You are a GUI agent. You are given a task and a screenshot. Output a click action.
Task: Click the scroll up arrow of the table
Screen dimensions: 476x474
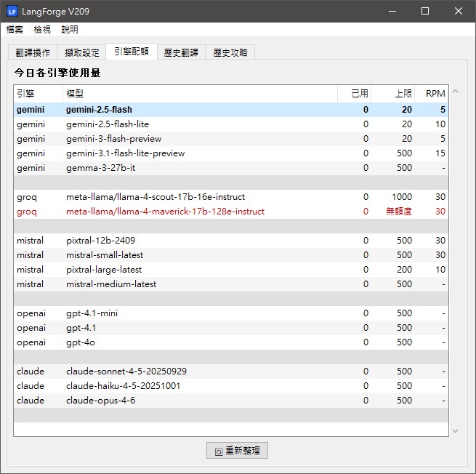(455, 91)
